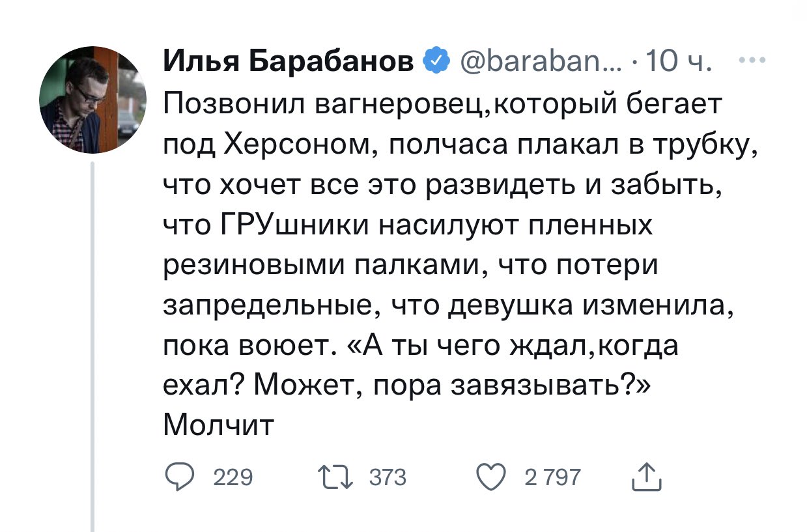This screenshot has width=807, height=532.
Task: Click the 373 retweets count
Action: point(388,479)
